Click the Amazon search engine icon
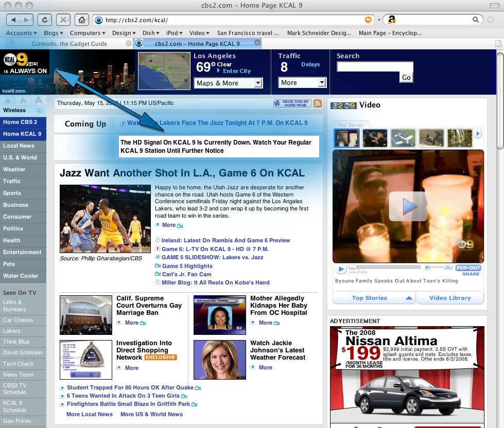The height and width of the screenshot is (428, 504). [391, 20]
